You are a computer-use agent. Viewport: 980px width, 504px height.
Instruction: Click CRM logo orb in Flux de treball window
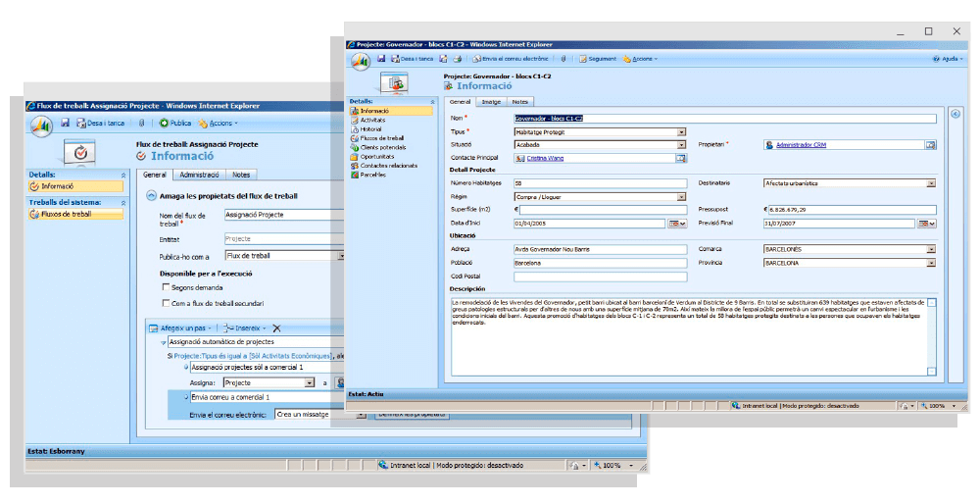click(42, 126)
